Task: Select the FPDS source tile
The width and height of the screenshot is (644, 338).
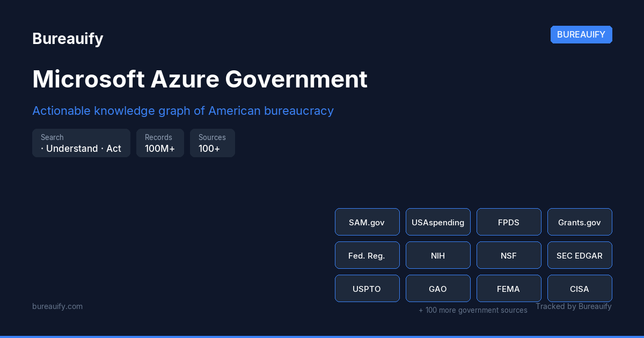Action: click(509, 222)
